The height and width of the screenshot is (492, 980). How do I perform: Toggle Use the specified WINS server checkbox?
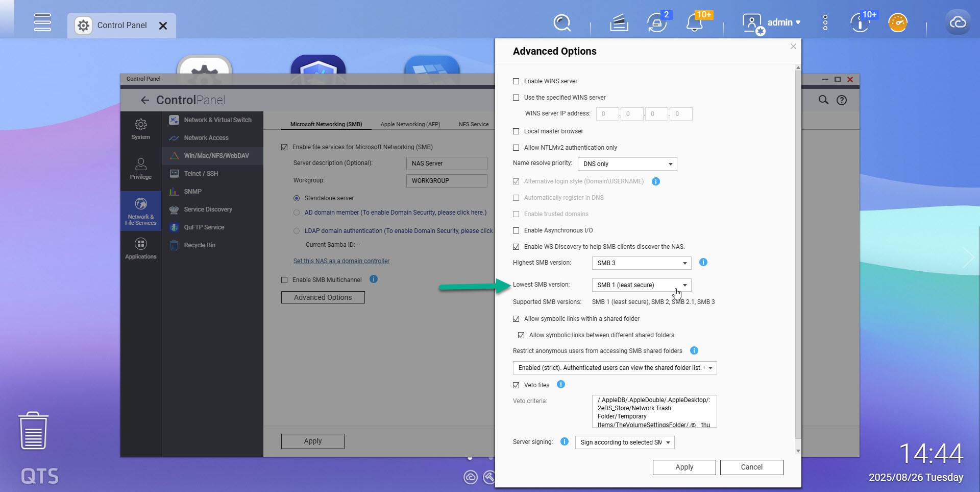[x=516, y=98]
